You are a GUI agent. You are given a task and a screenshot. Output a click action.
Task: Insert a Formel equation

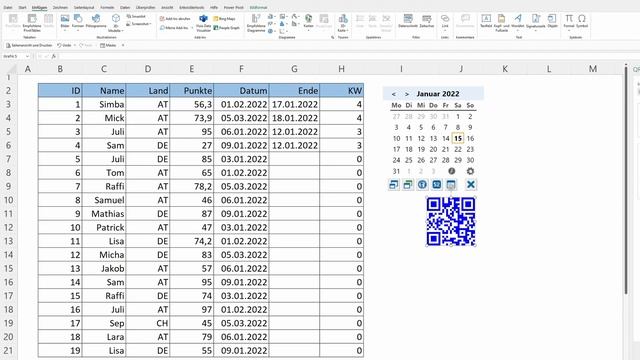click(569, 21)
